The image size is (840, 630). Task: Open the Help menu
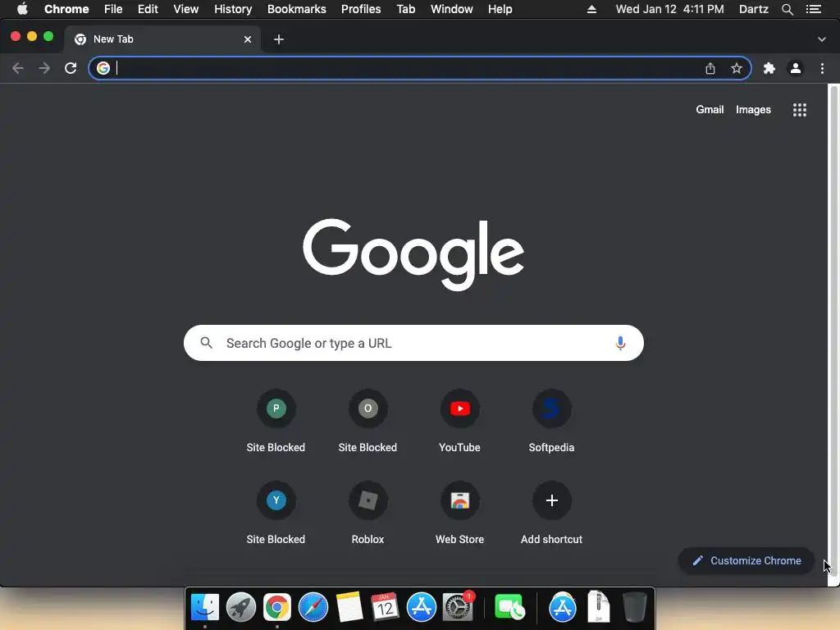(500, 9)
